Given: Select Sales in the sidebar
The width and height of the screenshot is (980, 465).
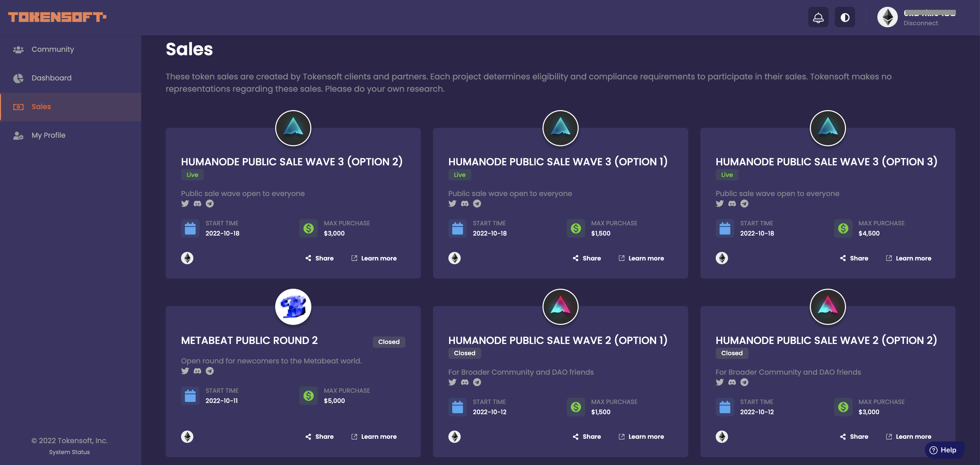Looking at the screenshot, I should [x=71, y=107].
